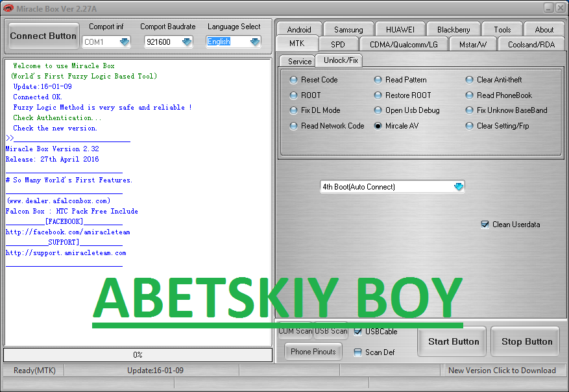Click the USB Scan button

331,331
